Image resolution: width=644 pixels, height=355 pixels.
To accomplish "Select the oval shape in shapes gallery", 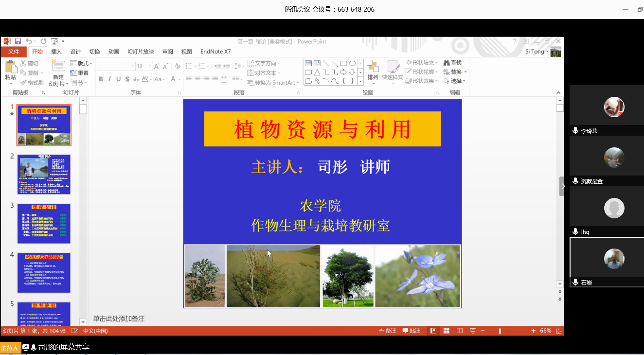I will pos(352,63).
